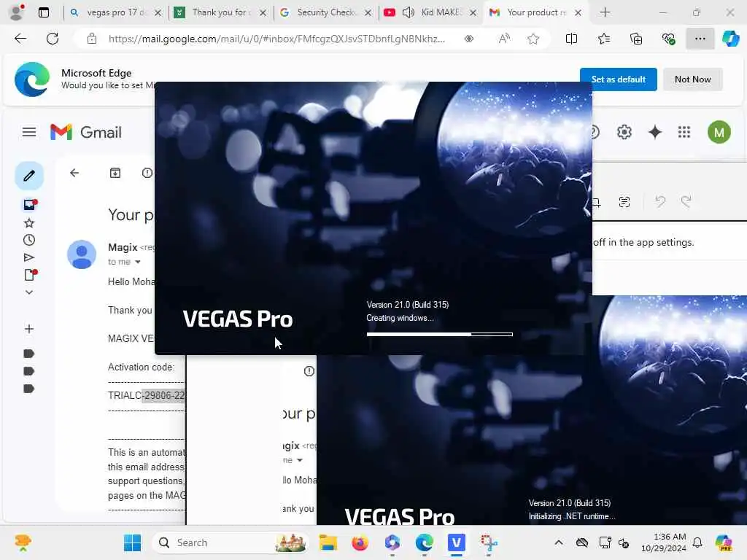Click the Gmail logo
The image size is (747, 560).
pyautogui.click(x=86, y=132)
